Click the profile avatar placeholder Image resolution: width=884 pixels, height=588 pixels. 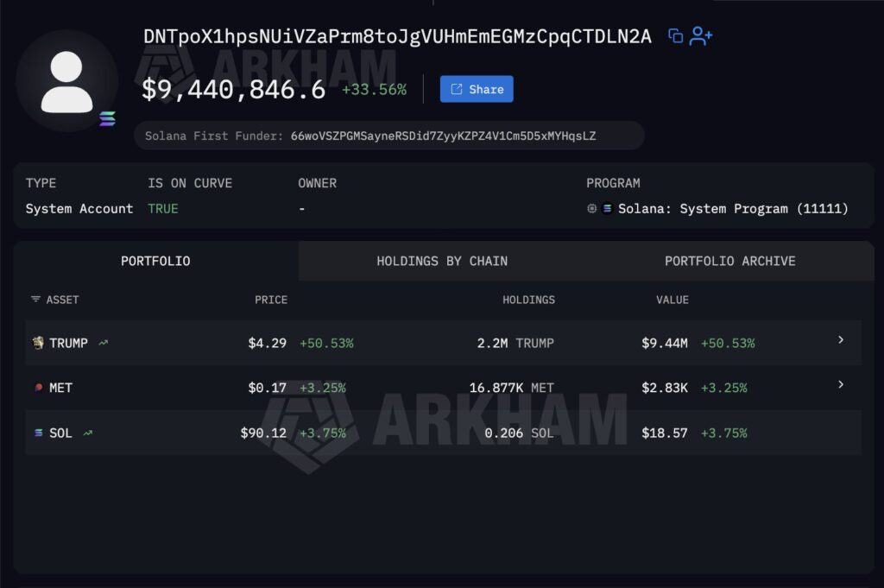pos(66,81)
